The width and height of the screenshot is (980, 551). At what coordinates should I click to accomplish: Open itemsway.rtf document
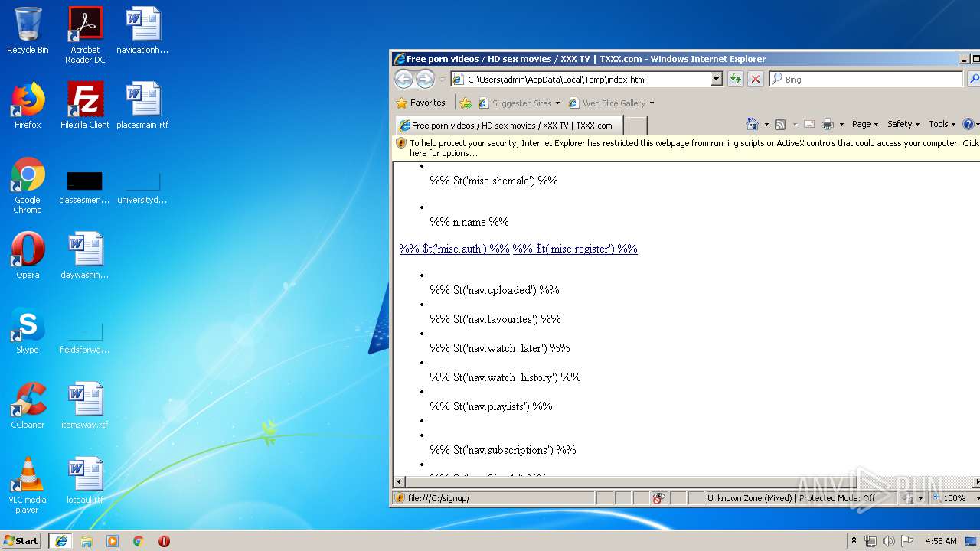tap(85, 406)
